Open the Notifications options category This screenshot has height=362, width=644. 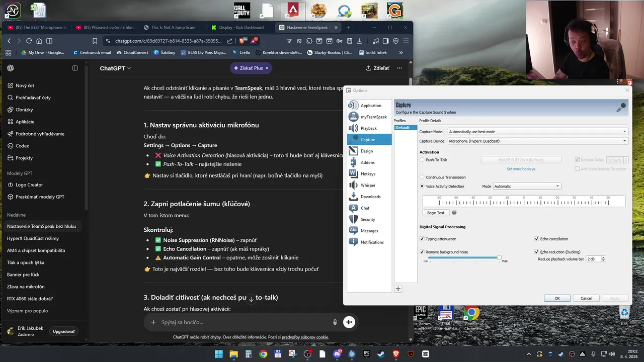pyautogui.click(x=370, y=242)
